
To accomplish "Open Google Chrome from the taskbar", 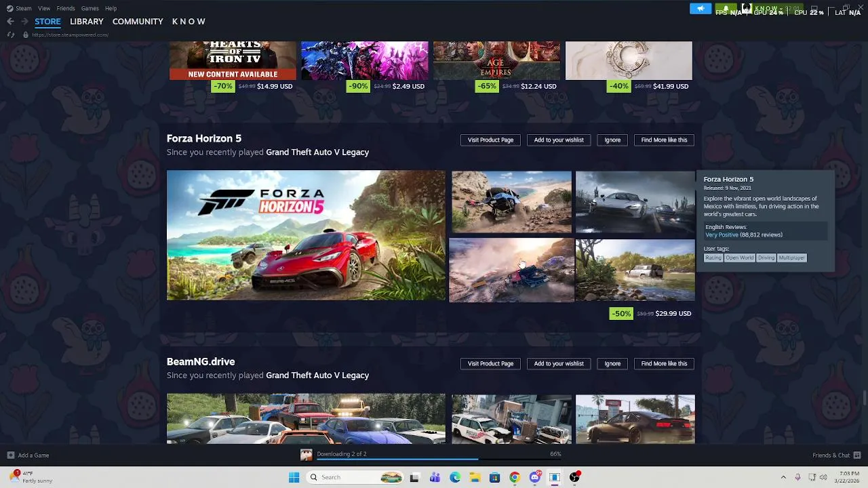I will [515, 477].
